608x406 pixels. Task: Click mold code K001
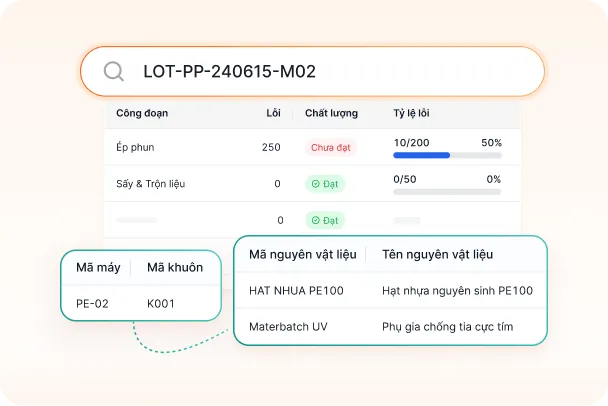[x=161, y=304]
